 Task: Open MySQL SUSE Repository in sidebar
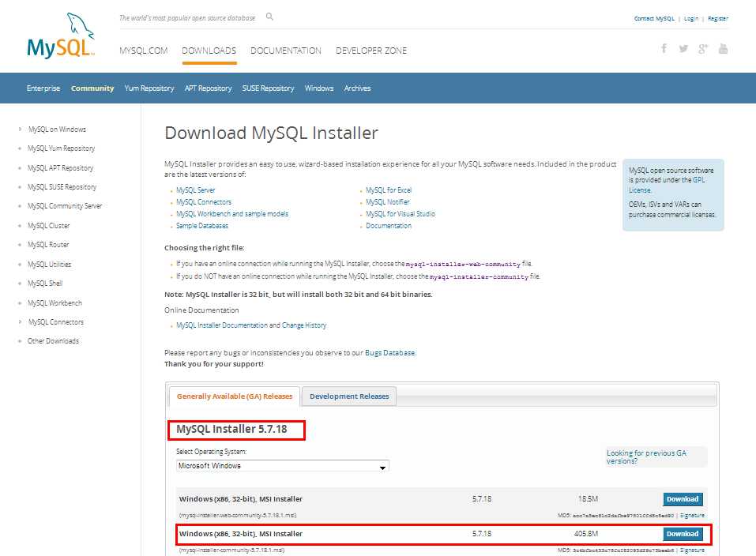point(62,187)
